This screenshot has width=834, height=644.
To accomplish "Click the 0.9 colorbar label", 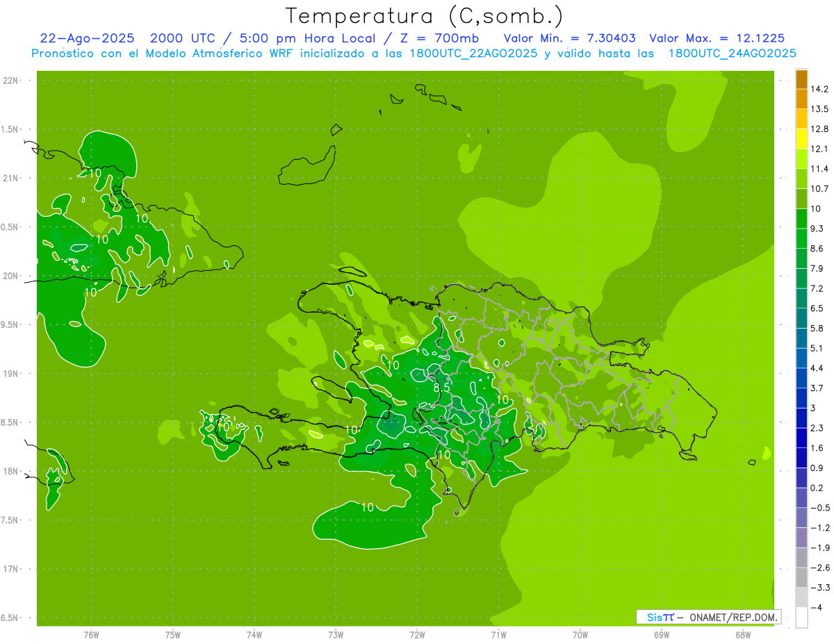I will click(817, 468).
